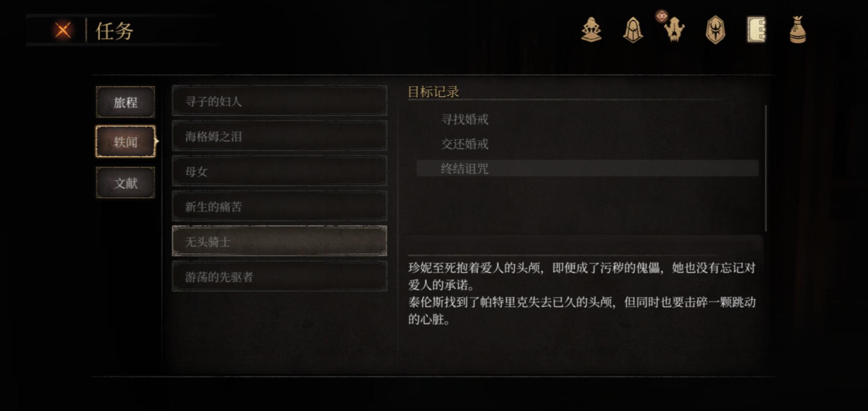The image size is (868, 411).
Task: Select the 无头骑士 quest entry
Action: tap(279, 241)
